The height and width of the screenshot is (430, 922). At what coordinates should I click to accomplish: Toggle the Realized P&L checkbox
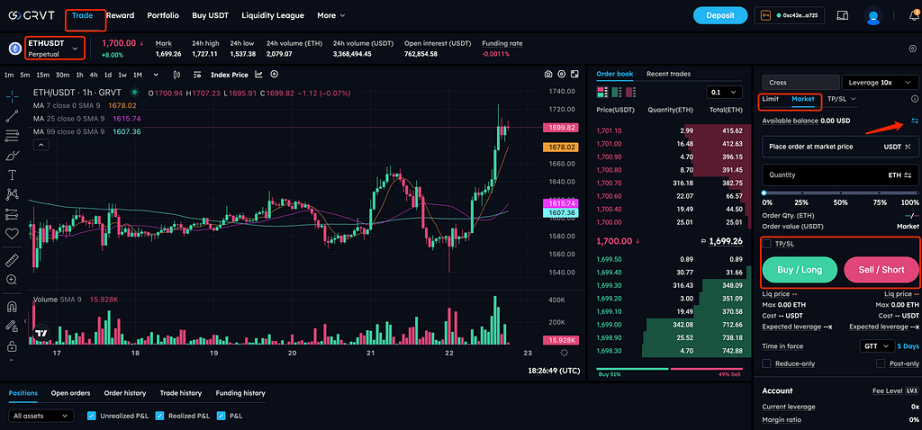tap(160, 416)
